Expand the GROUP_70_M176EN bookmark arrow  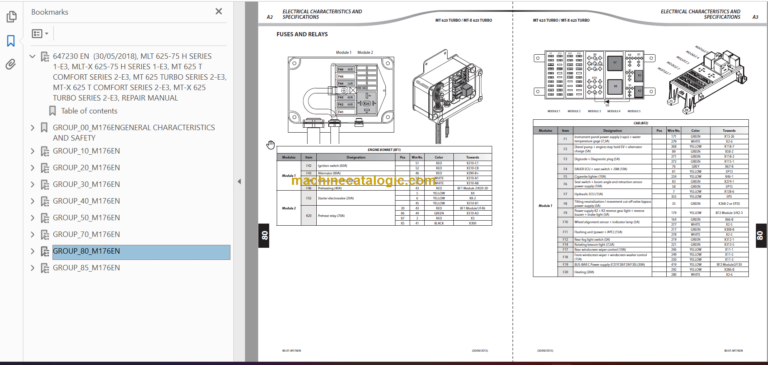click(32, 234)
